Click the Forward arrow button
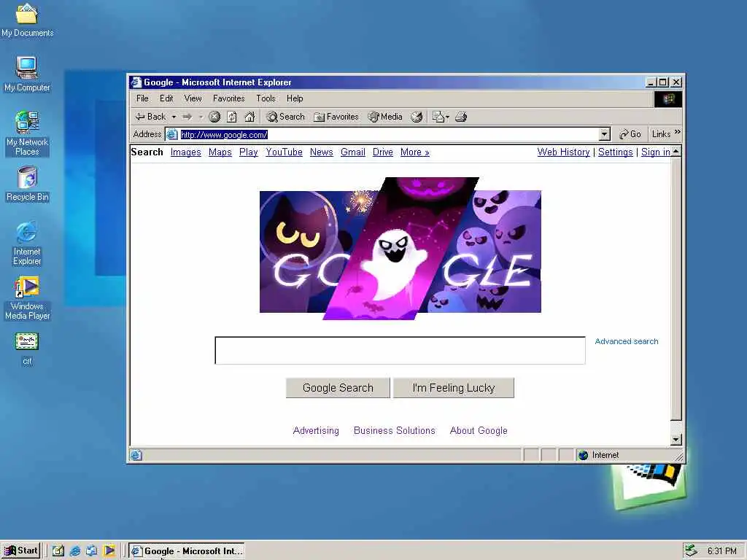 pyautogui.click(x=187, y=117)
